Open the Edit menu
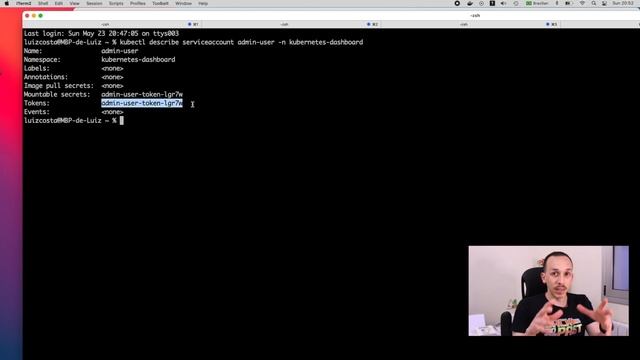This screenshot has height=360, width=640. click(59, 3)
